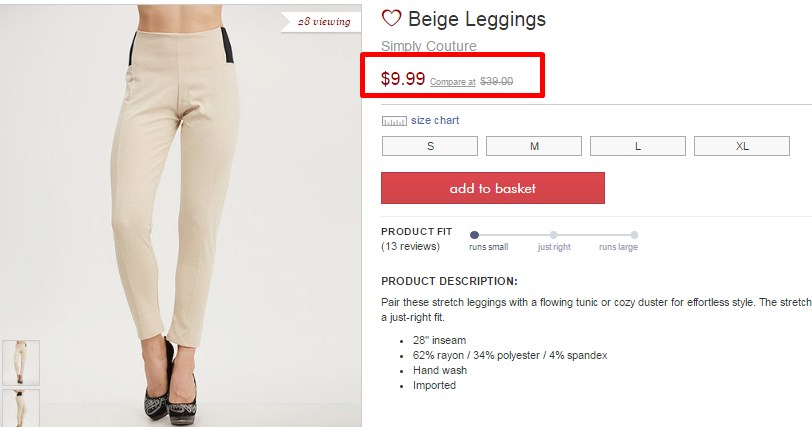Click the Beige Leggings product title
The image size is (812, 427).
[477, 19]
